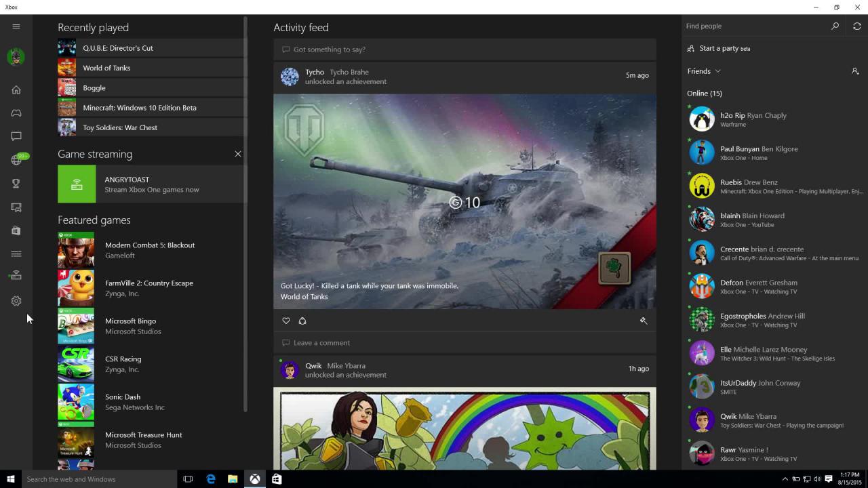
Task: Click the add friend icon beside Friends
Action: point(855,71)
